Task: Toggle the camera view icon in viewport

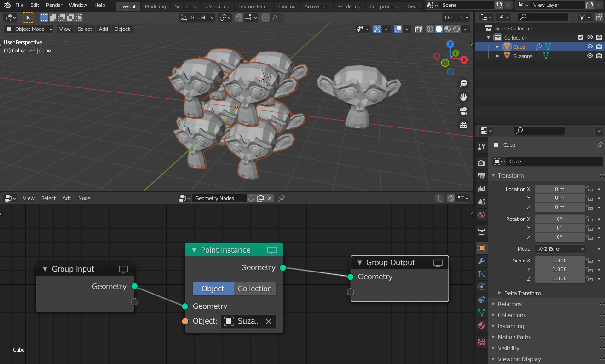Action: pos(463,111)
